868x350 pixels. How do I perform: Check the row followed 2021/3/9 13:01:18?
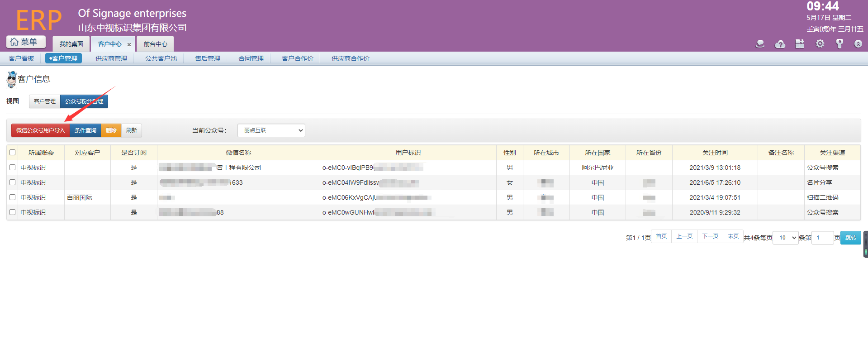[13, 168]
